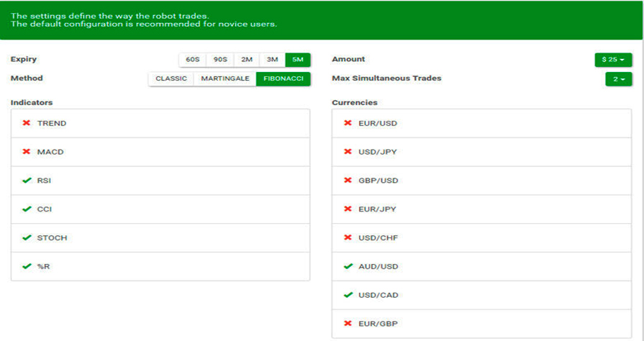Click the red X icon beside MACD
644x341 pixels.
(27, 152)
